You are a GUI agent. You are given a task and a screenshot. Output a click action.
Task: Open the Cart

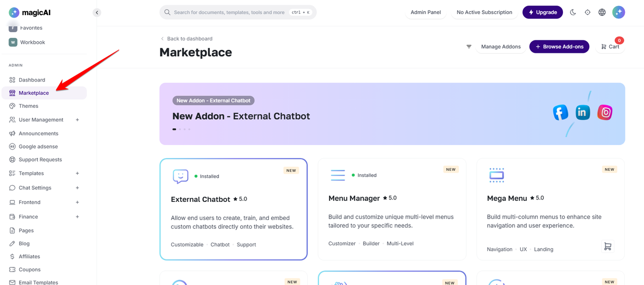tap(610, 46)
